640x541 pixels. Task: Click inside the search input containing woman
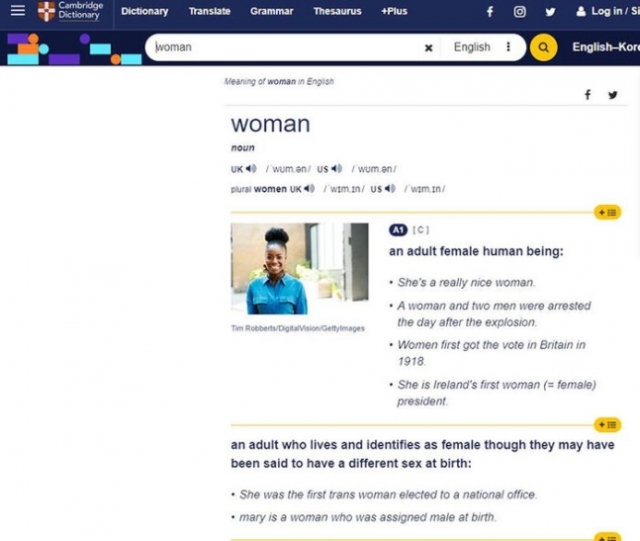(x=286, y=47)
